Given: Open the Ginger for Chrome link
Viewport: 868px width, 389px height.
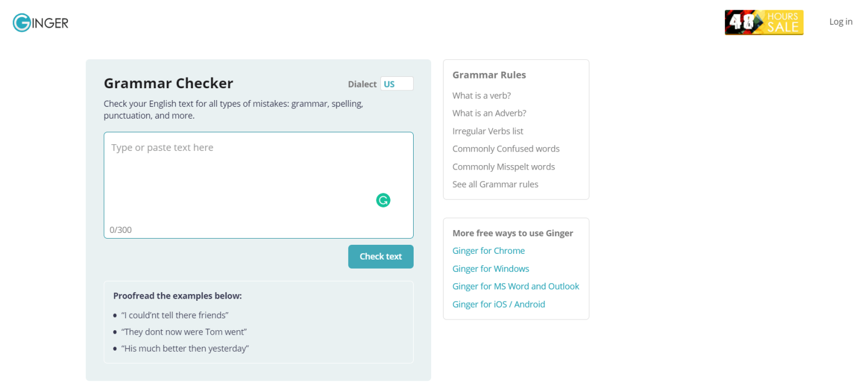Looking at the screenshot, I should coord(488,250).
